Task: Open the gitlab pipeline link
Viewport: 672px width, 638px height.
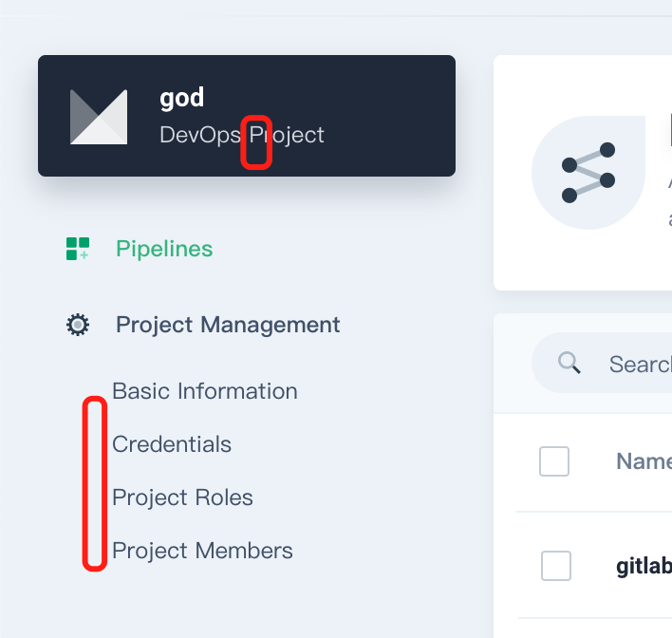Action: (x=644, y=568)
